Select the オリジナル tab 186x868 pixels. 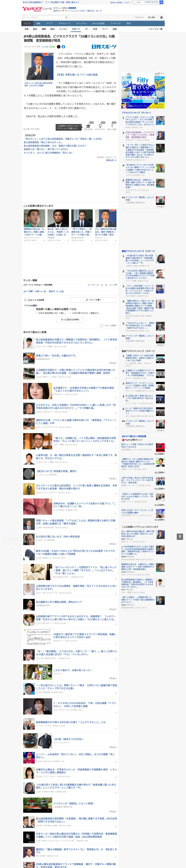(x=81, y=24)
